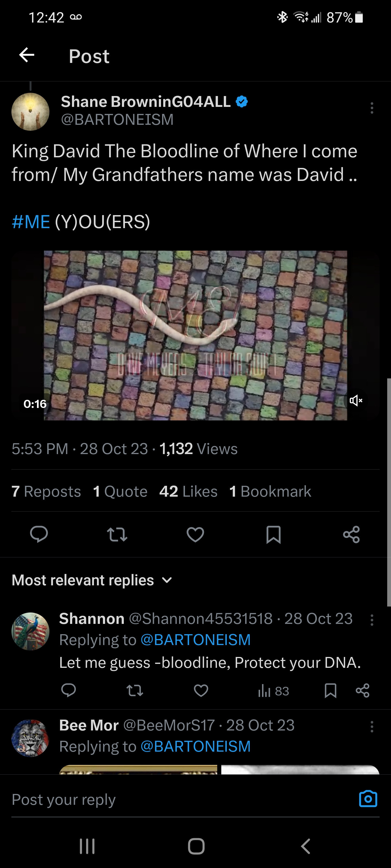Reply to the main post
Image resolution: width=391 pixels, height=868 pixels.
click(x=39, y=534)
